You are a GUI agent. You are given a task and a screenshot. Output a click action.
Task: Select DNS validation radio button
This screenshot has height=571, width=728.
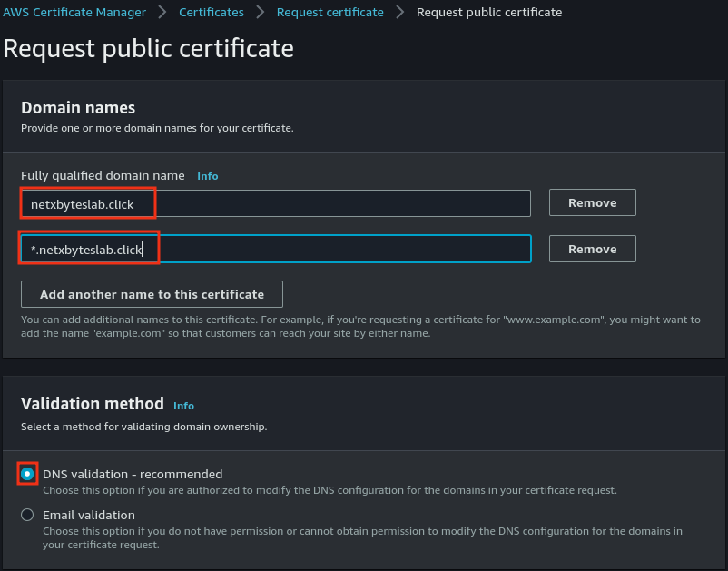(x=27, y=474)
